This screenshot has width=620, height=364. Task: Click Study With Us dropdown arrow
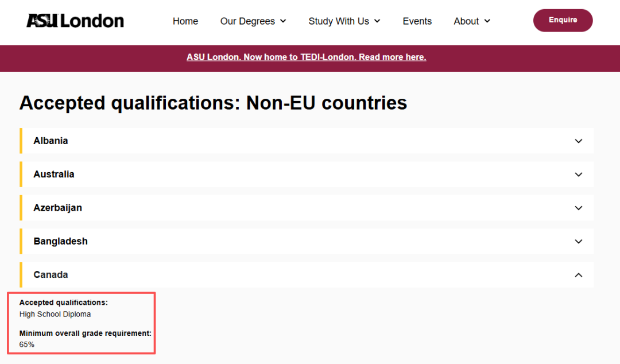click(x=377, y=21)
